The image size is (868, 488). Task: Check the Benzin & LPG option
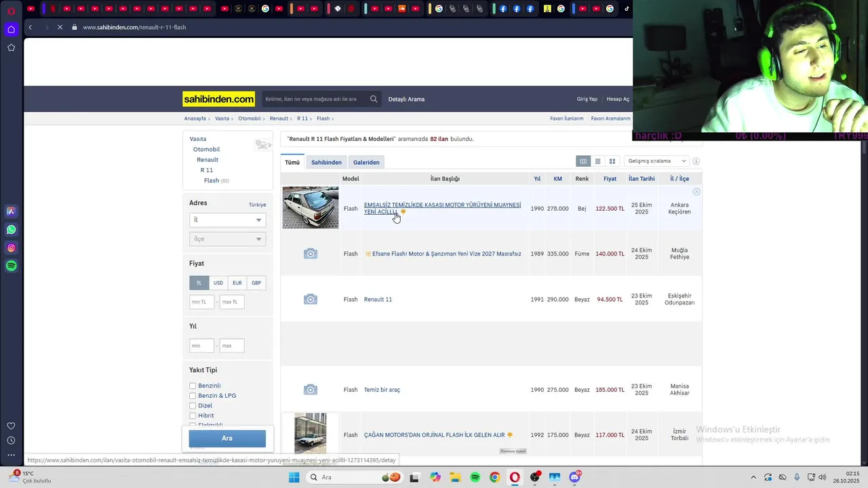coord(193,396)
